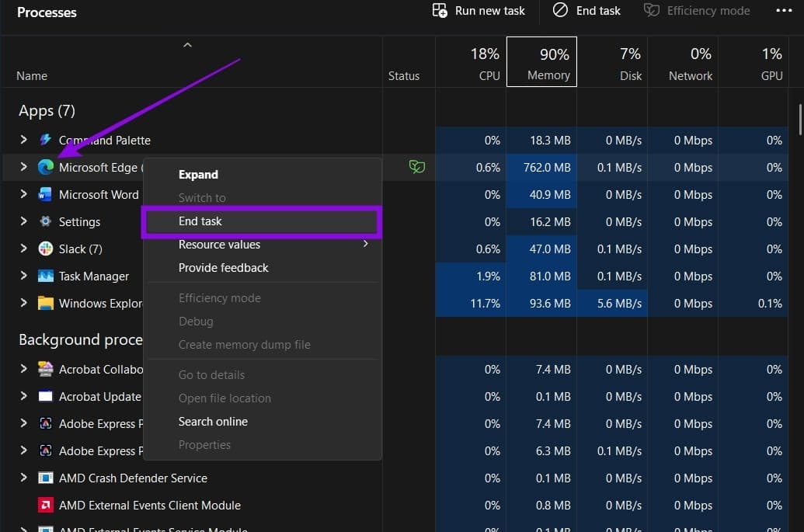Expand the Slack (7) process tree
This screenshot has width=804, height=532.
[x=23, y=249]
